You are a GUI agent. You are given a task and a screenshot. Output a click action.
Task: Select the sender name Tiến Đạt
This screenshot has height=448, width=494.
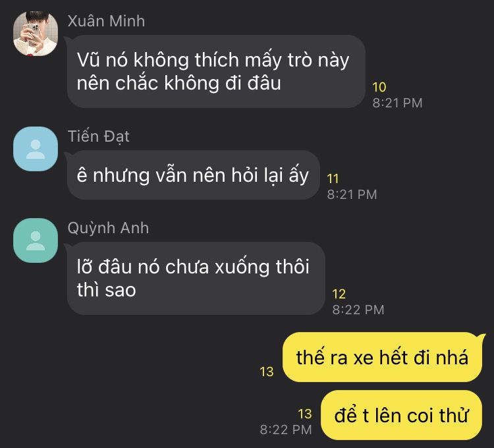click(x=98, y=137)
